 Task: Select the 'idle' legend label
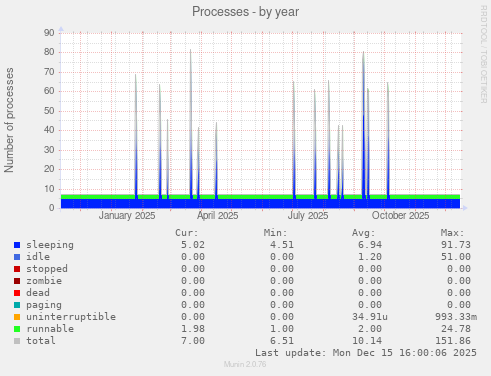pyautogui.click(x=38, y=257)
